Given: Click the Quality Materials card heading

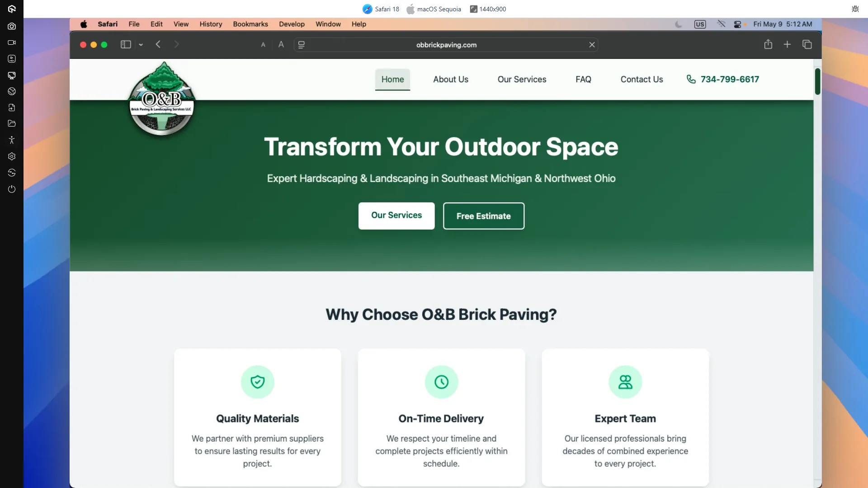Looking at the screenshot, I should [x=258, y=418].
